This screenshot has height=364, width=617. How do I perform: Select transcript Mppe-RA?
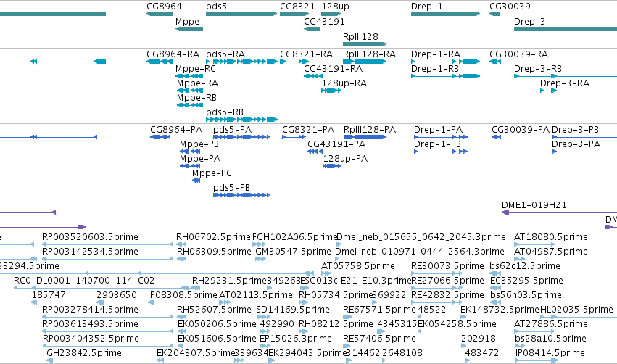[x=197, y=83]
